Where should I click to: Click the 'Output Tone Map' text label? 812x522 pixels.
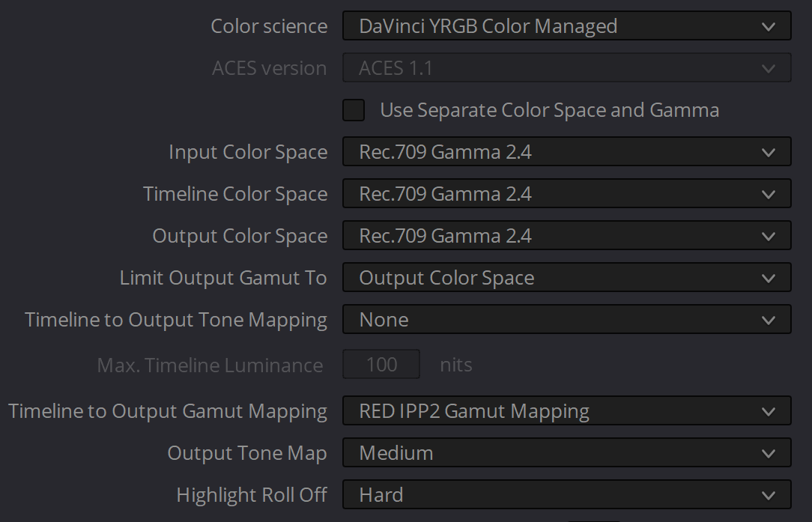pyautogui.click(x=247, y=453)
